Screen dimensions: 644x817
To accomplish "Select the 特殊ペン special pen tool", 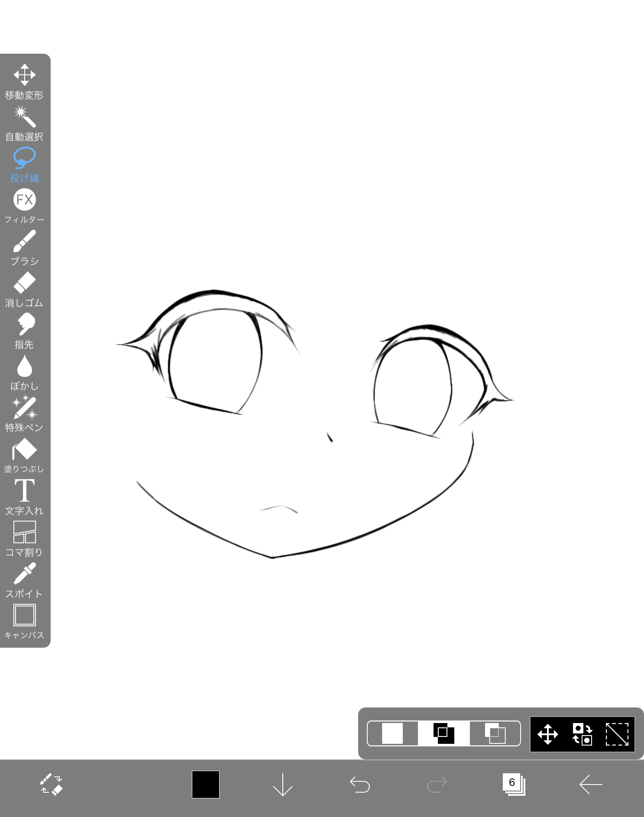I will [x=24, y=414].
